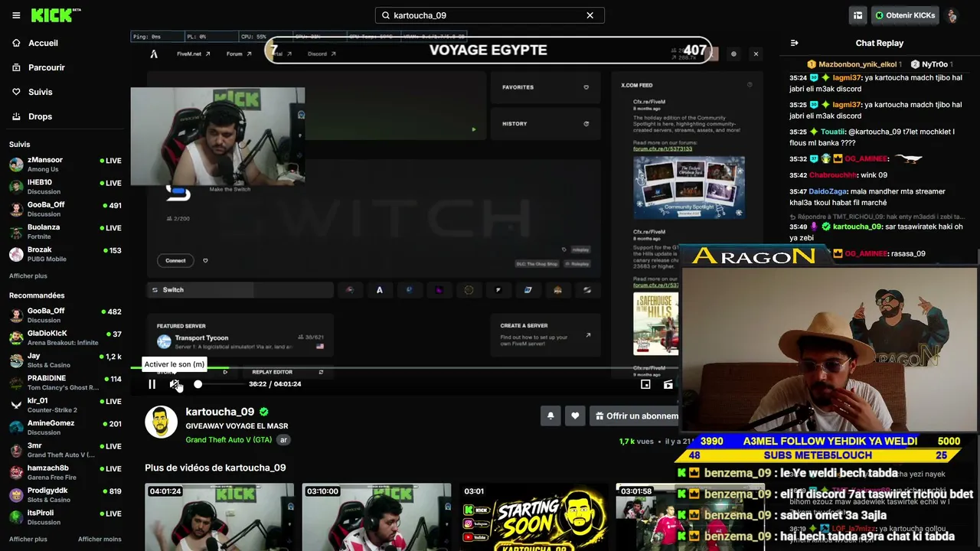The width and height of the screenshot is (980, 551).
Task: Open zMansoor's live channel
Action: [65, 165]
